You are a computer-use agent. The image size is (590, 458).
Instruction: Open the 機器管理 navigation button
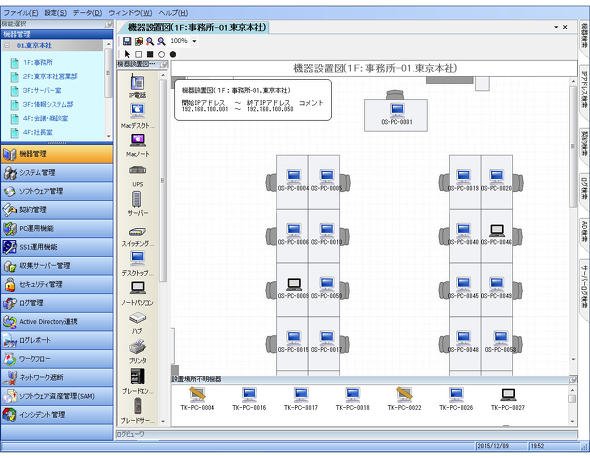click(x=57, y=154)
